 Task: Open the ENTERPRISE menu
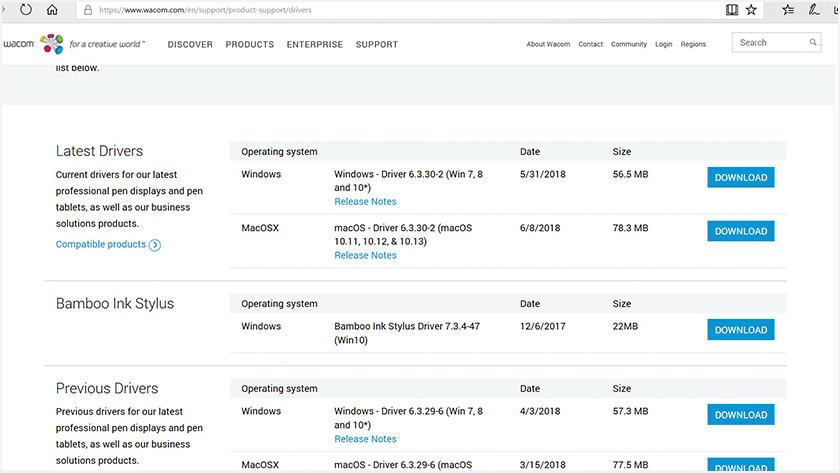(314, 45)
